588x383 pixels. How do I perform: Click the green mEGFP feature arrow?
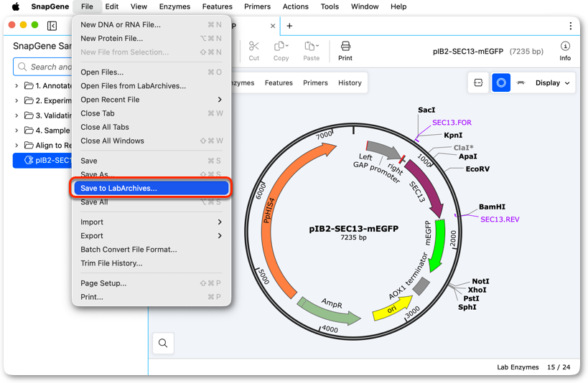pyautogui.click(x=438, y=244)
